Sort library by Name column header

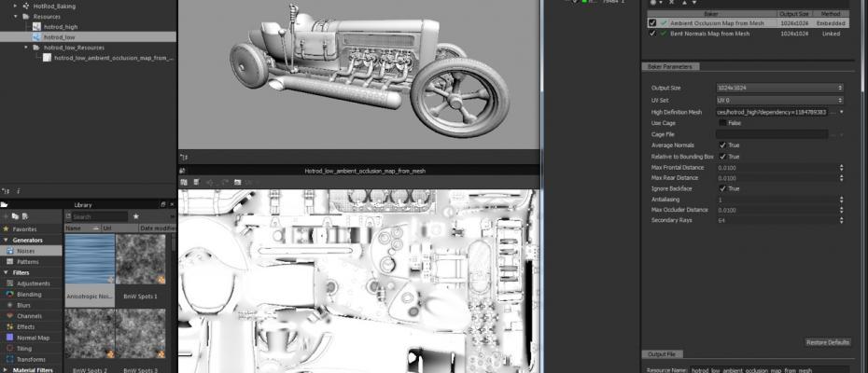(82, 228)
